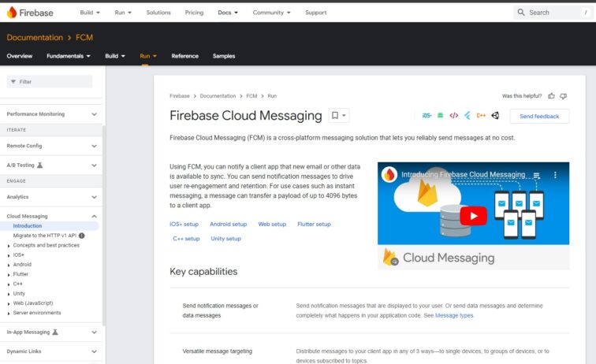Image resolution: width=596 pixels, height=364 pixels.
Task: Expand the Analytics section
Action: pos(94,197)
